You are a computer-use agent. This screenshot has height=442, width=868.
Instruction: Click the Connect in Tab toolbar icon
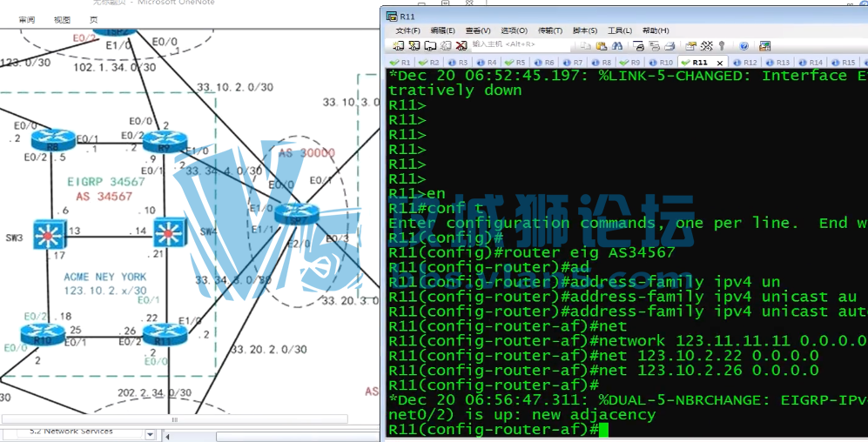point(430,46)
